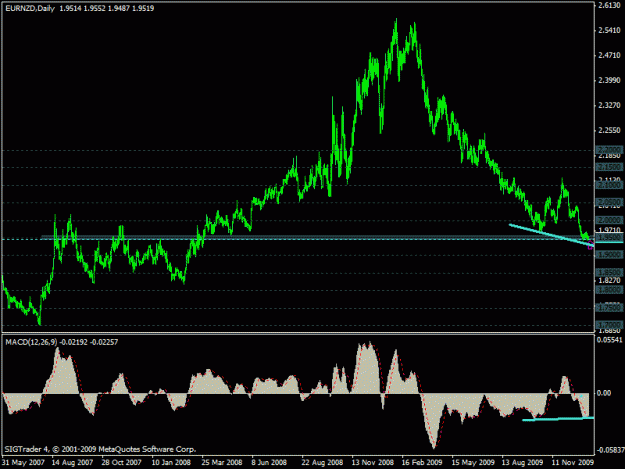Select the 1.9500 highlighted level label
This screenshot has height=469, width=625.
click(609, 238)
